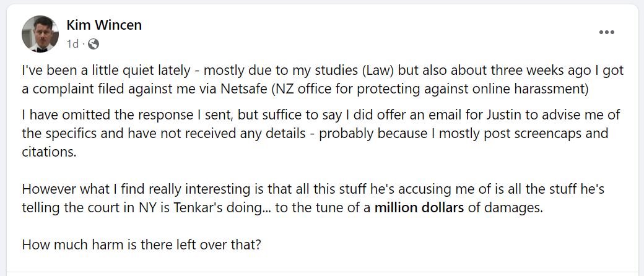
Task: Click the word Netsafe in the post
Action: pos(245,89)
